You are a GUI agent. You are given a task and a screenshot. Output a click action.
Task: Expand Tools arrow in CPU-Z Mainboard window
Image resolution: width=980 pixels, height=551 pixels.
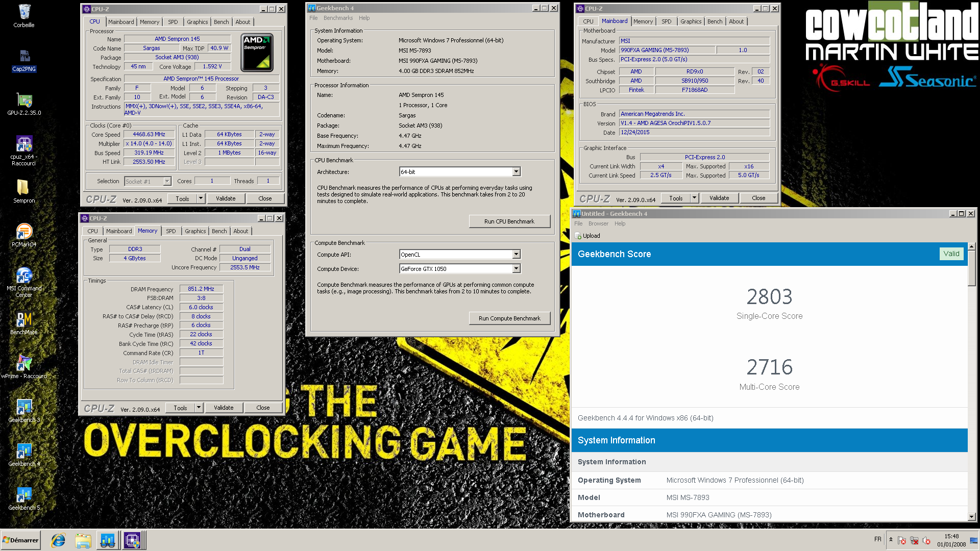(694, 198)
